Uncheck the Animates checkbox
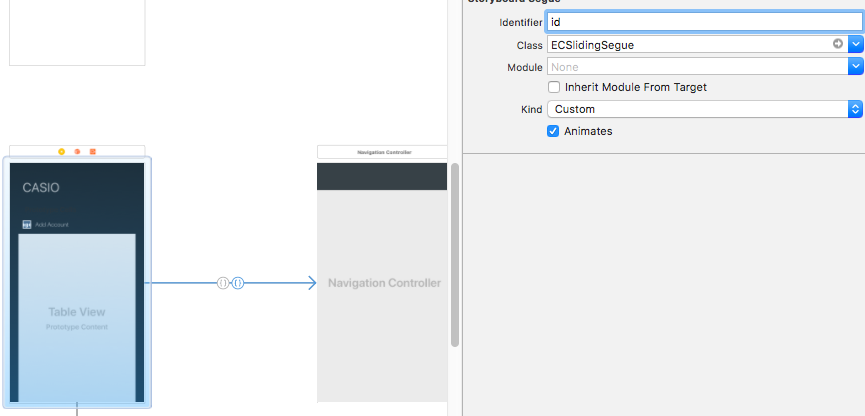This screenshot has height=416, width=865. (554, 131)
